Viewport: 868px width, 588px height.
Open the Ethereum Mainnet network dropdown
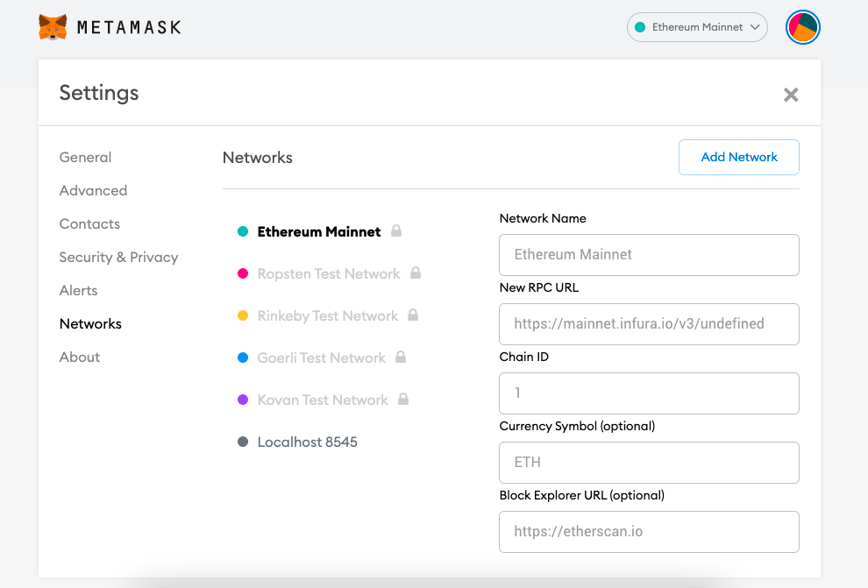point(697,27)
